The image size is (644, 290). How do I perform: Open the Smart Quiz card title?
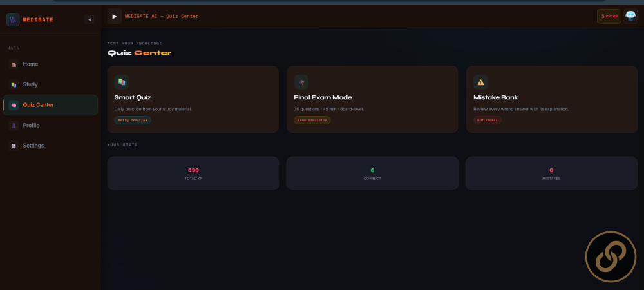pyautogui.click(x=133, y=98)
